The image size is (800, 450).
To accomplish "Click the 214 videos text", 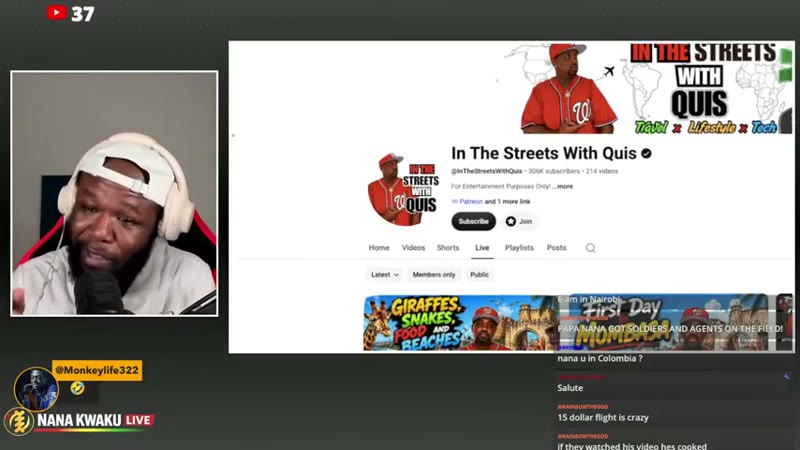I will point(602,171).
